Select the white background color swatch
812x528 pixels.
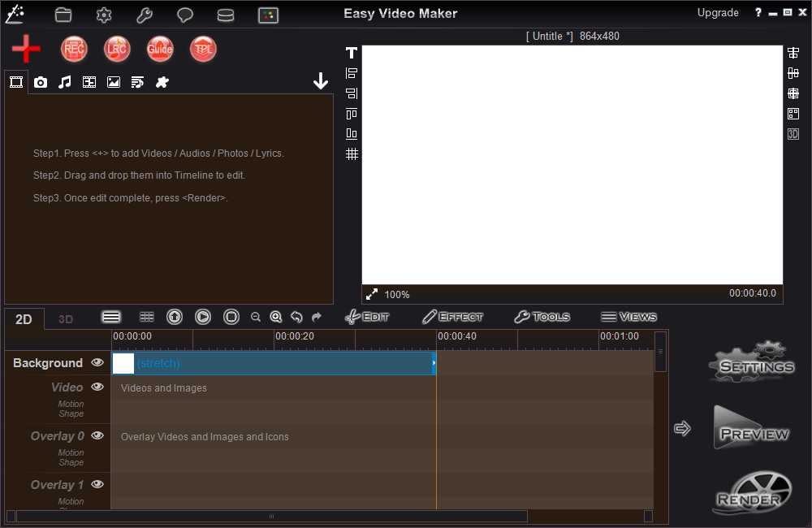pyautogui.click(x=123, y=363)
